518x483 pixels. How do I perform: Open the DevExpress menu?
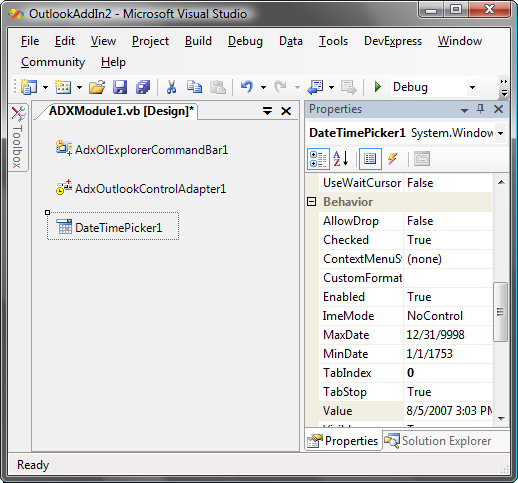pos(393,41)
